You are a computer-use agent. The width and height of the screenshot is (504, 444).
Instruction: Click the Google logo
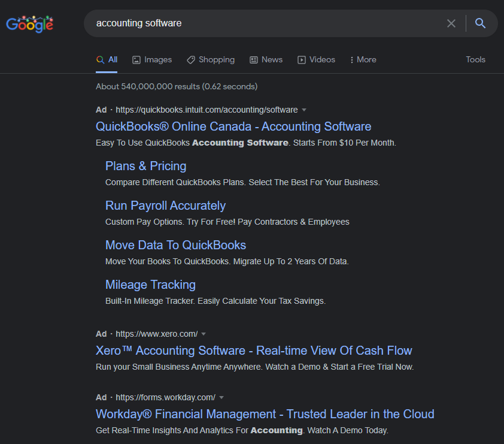pyautogui.click(x=29, y=24)
